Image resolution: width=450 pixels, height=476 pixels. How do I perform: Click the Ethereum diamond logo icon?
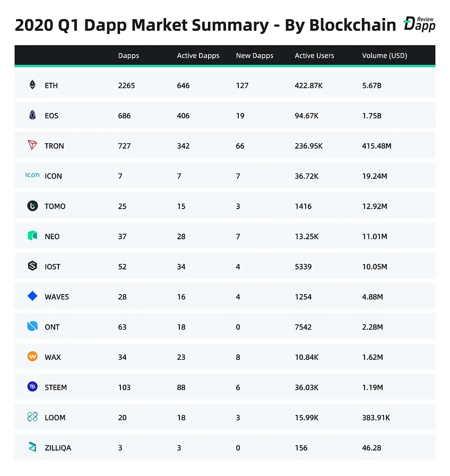tap(32, 85)
